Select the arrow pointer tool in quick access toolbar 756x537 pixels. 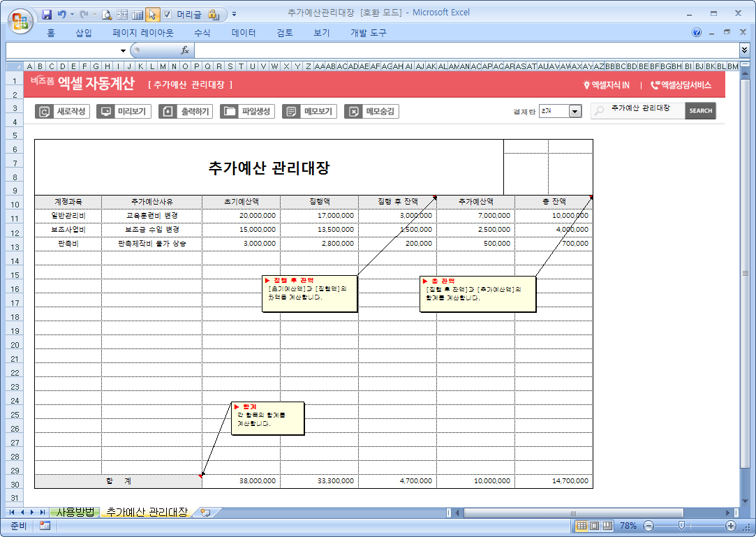coord(152,15)
